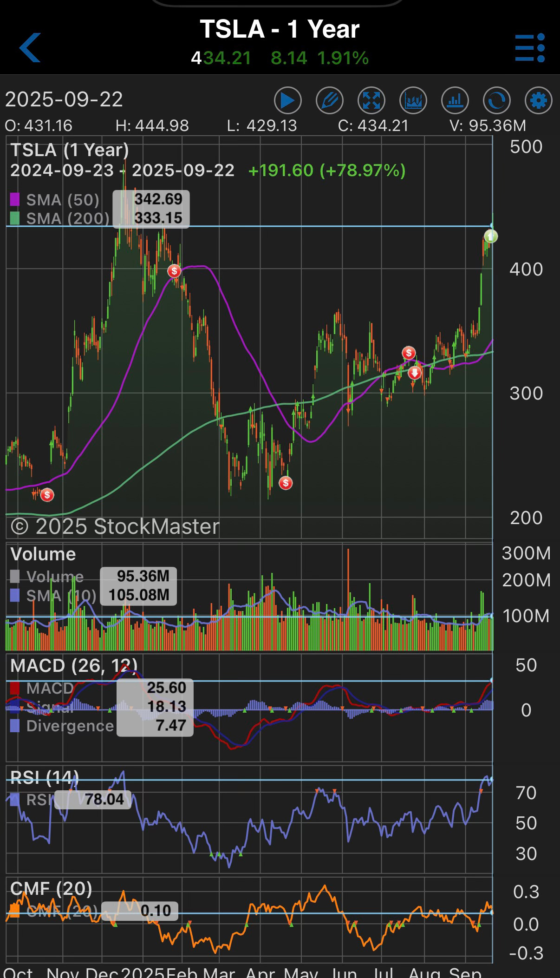Tap the green up-arrow marker at latest candle
Image resolution: width=560 pixels, height=978 pixels.
(x=490, y=236)
